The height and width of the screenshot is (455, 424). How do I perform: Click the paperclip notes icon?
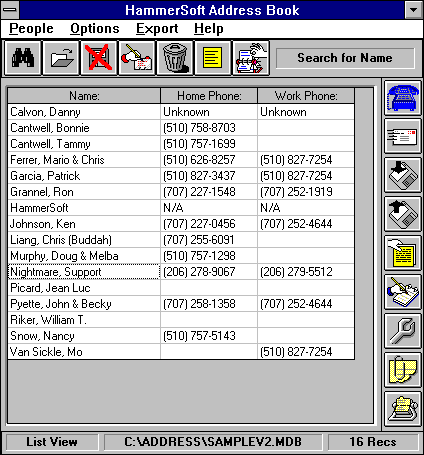403,370
